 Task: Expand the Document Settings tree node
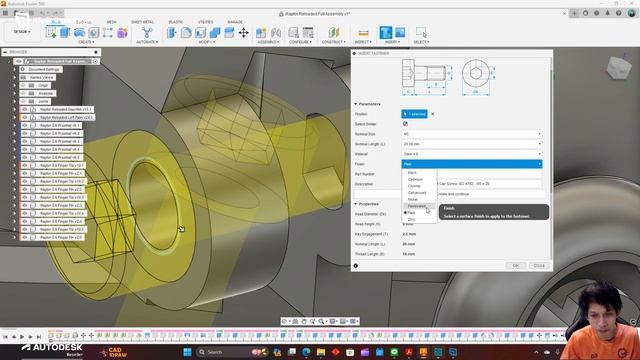pos(15,69)
